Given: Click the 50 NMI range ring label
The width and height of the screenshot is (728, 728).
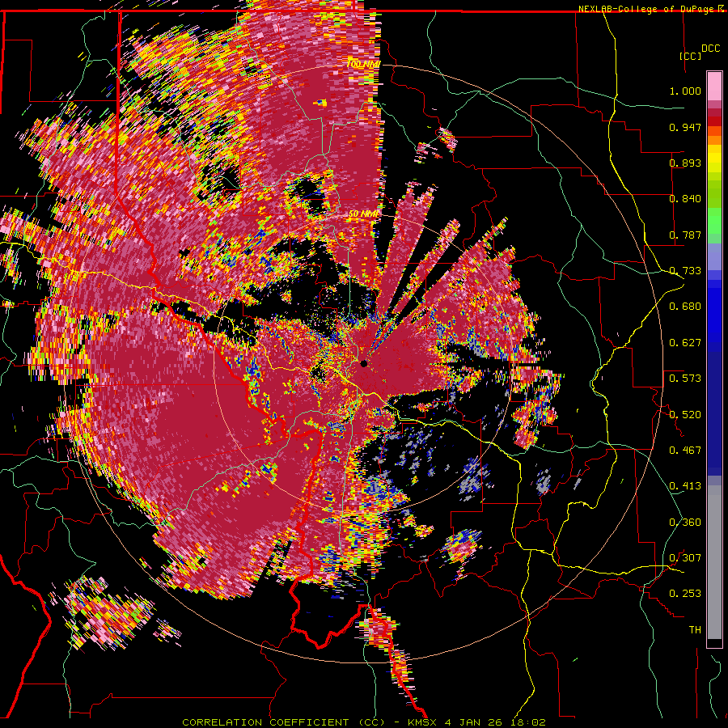Looking at the screenshot, I should [x=363, y=214].
